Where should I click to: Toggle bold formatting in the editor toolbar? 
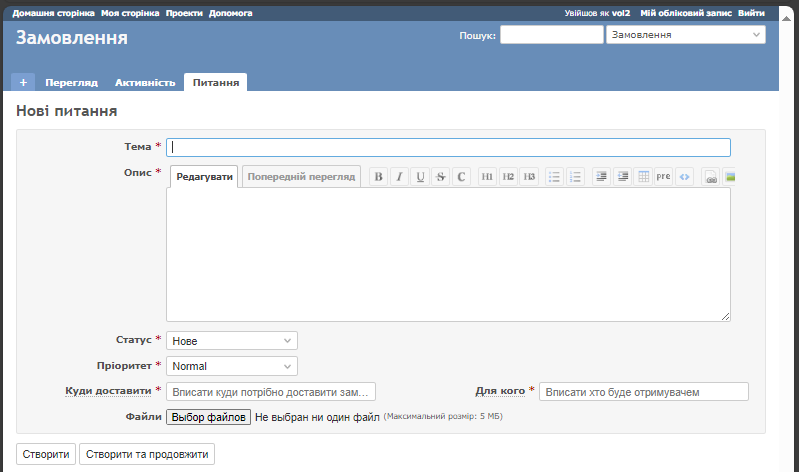click(x=378, y=177)
